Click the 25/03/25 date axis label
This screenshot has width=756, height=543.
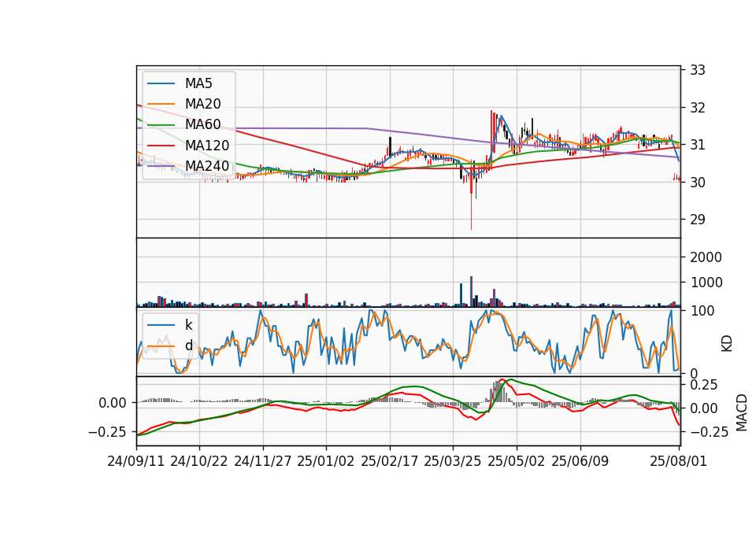tap(453, 461)
